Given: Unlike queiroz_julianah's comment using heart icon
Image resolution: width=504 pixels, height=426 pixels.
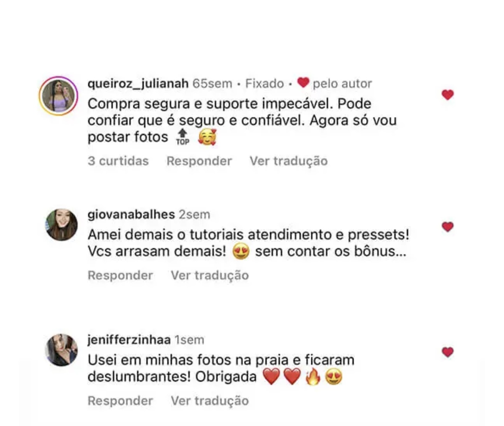Looking at the screenshot, I should (x=448, y=95).
